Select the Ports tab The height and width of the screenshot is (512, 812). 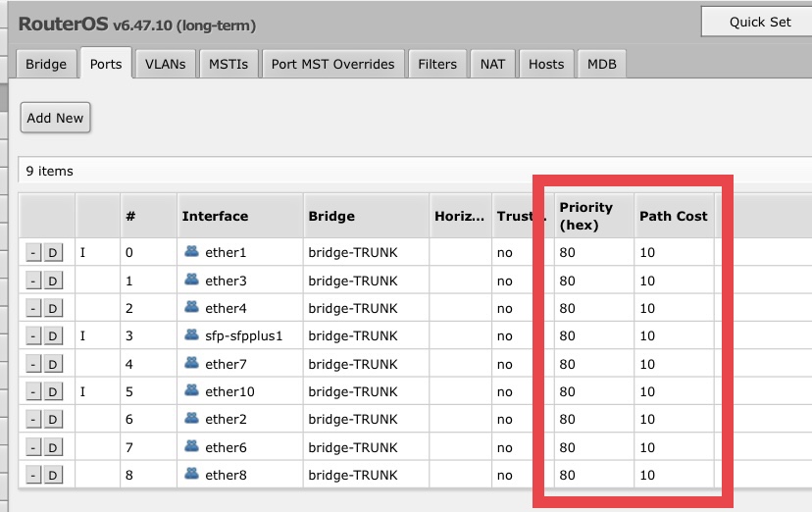pos(106,64)
